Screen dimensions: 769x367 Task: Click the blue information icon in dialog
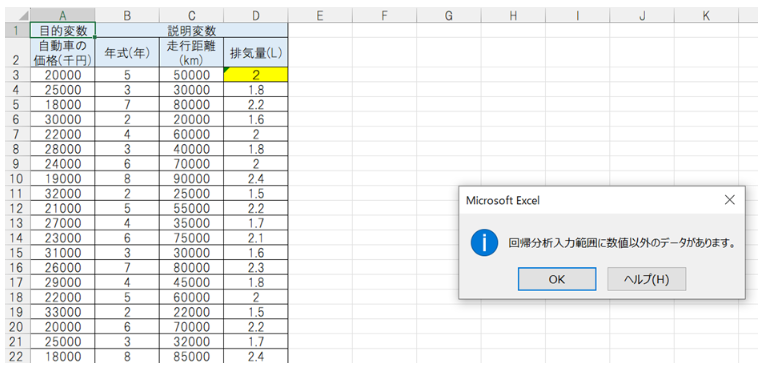tap(485, 243)
